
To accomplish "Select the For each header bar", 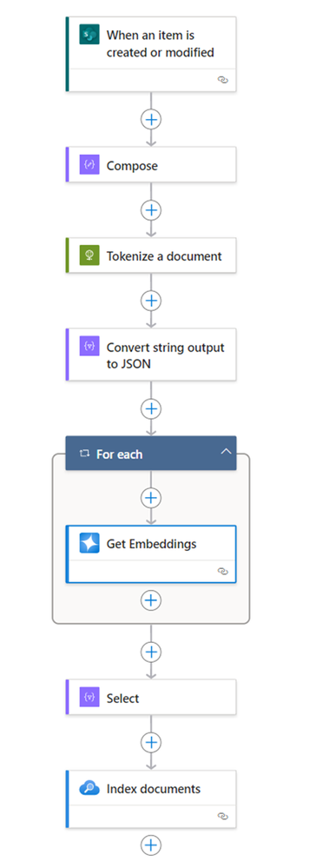I will [x=151, y=454].
